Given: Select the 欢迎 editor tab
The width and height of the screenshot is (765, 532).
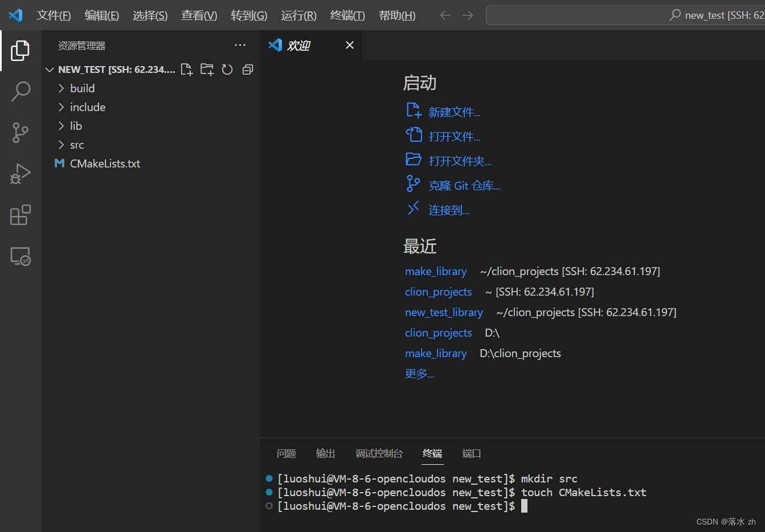Looking at the screenshot, I should click(x=311, y=45).
